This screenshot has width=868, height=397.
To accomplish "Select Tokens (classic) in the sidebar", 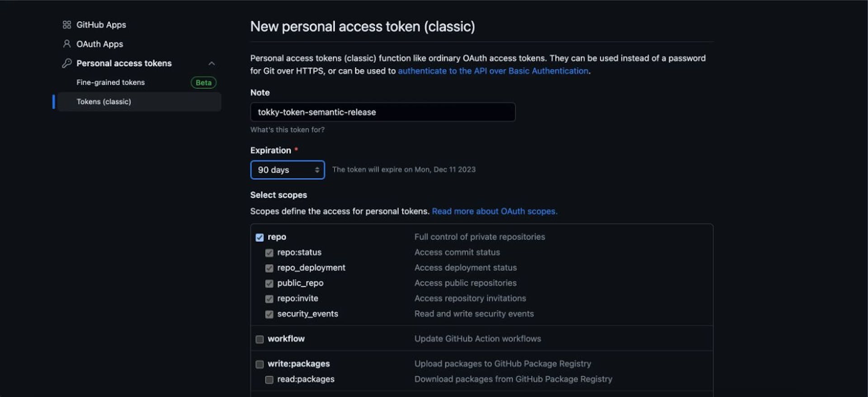I will tap(104, 102).
